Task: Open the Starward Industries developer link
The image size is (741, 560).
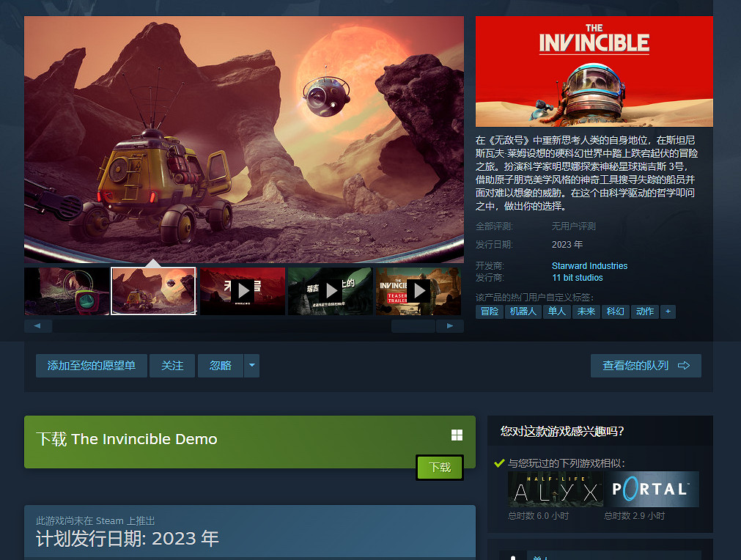Action: click(589, 265)
